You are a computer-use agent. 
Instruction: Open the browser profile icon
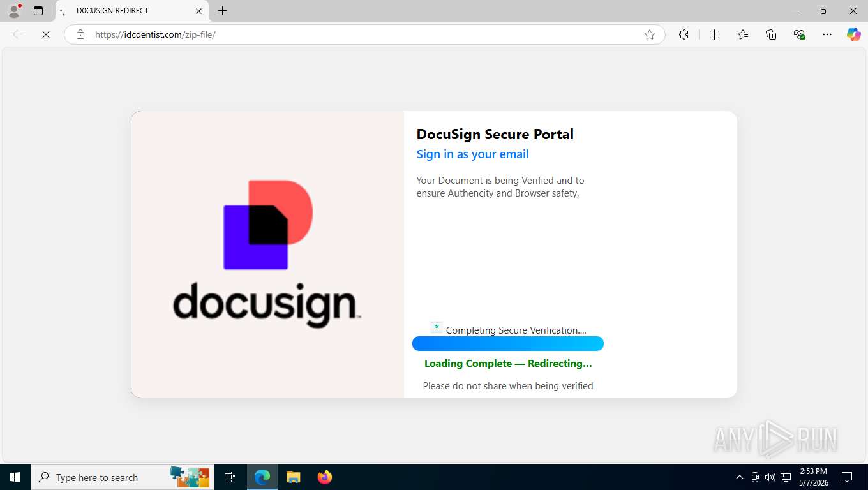coord(14,11)
